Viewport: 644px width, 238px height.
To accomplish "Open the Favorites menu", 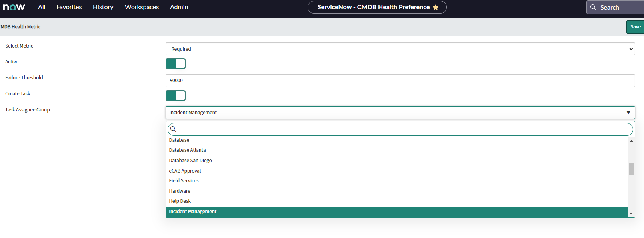I will [x=69, y=7].
